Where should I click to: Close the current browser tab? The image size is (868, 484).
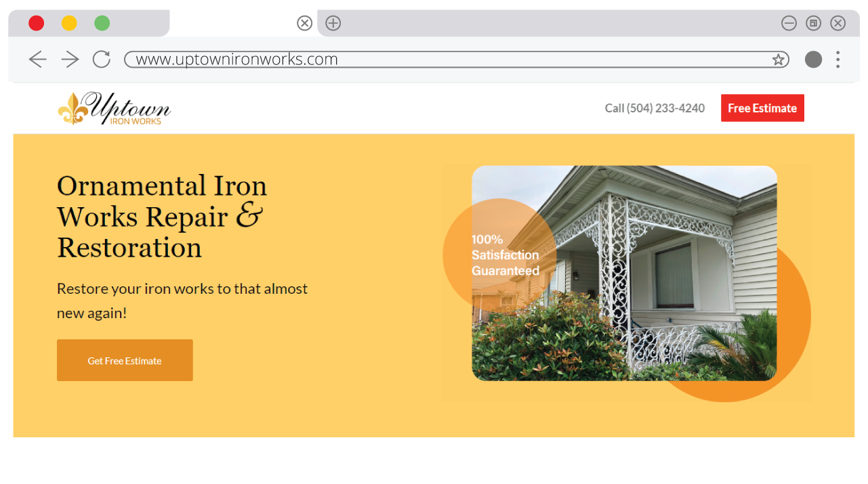pyautogui.click(x=305, y=24)
